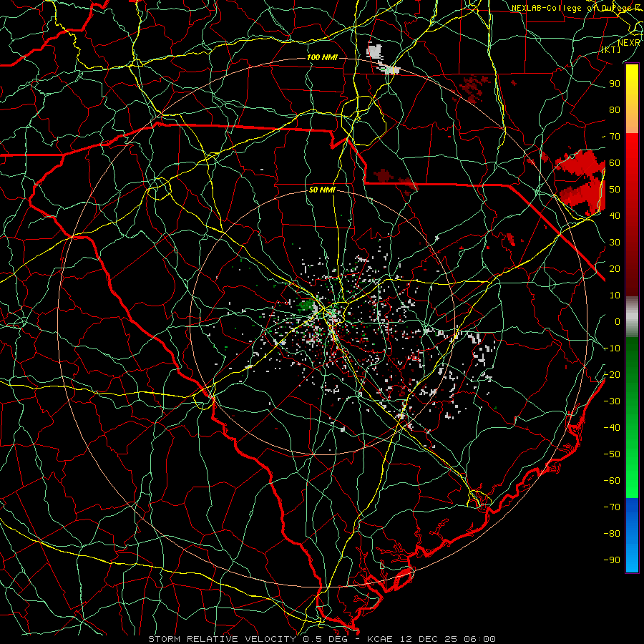Click the 10 value on velocity scale
Screen dimensions: 644x644
(615, 296)
